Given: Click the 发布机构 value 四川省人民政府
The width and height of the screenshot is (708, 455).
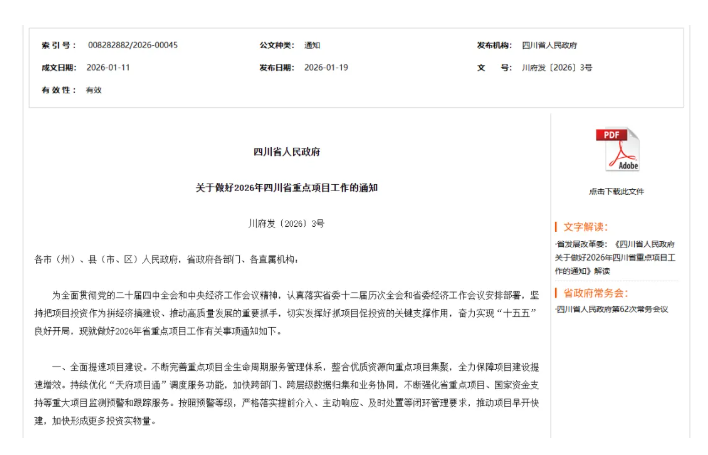Looking at the screenshot, I should [x=549, y=45].
